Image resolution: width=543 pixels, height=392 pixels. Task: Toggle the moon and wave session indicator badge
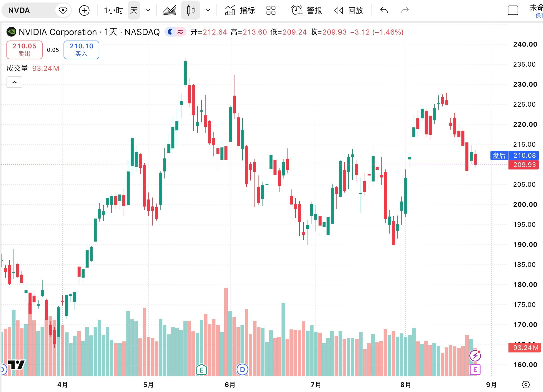click(x=175, y=32)
